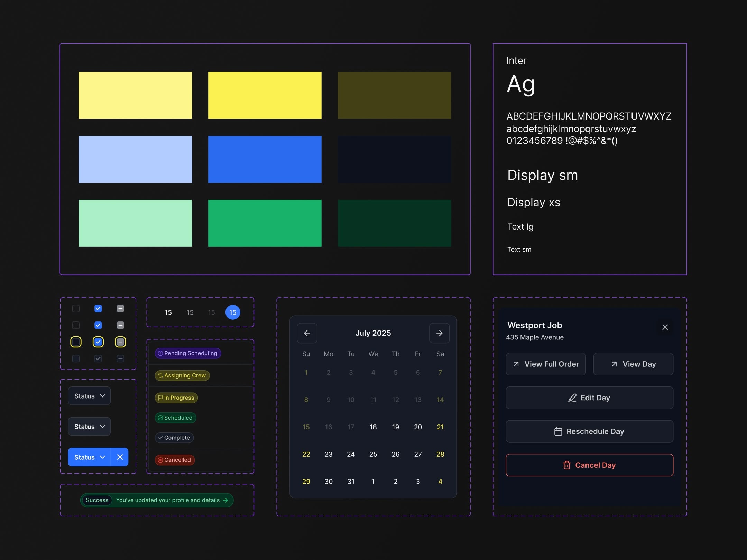Open the middle Status dropdown
This screenshot has height=560, width=747.
[89, 426]
